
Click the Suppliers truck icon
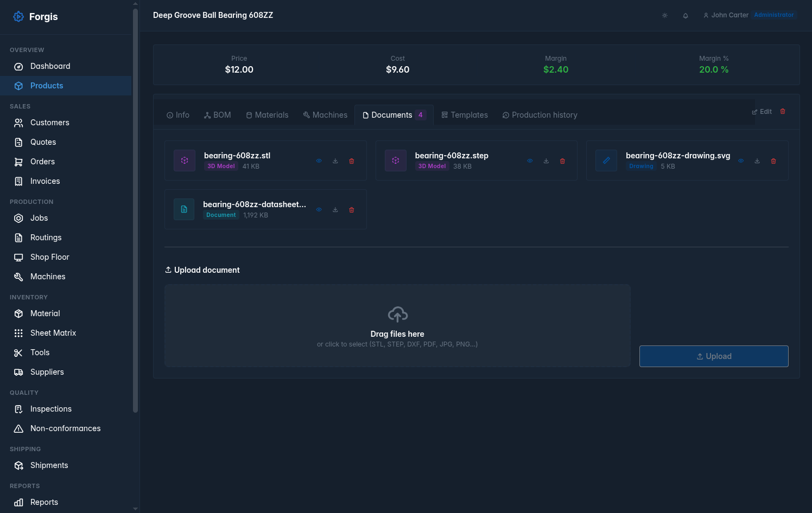point(18,372)
